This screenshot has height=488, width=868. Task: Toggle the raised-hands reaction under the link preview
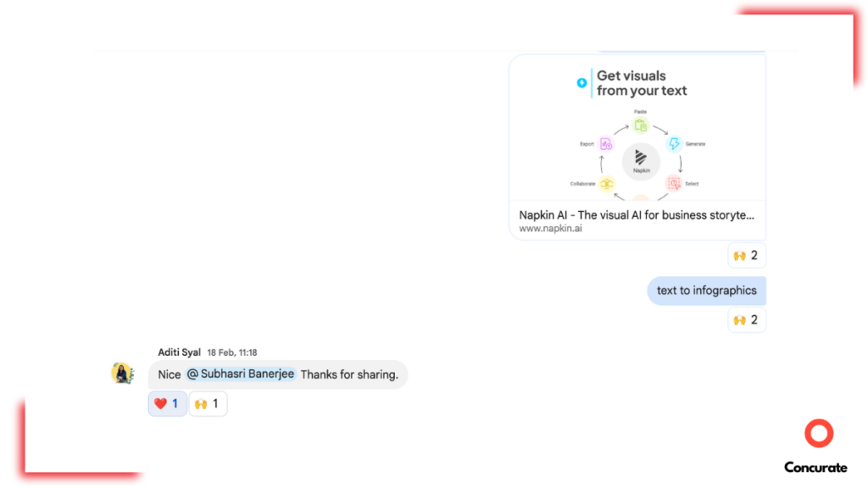tap(746, 255)
